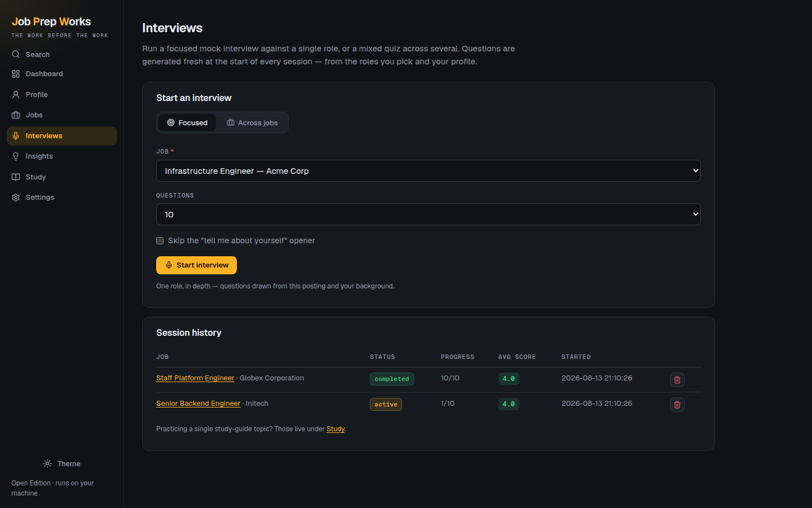The height and width of the screenshot is (508, 812).
Task: Click the Settings gear icon
Action: [x=16, y=198]
